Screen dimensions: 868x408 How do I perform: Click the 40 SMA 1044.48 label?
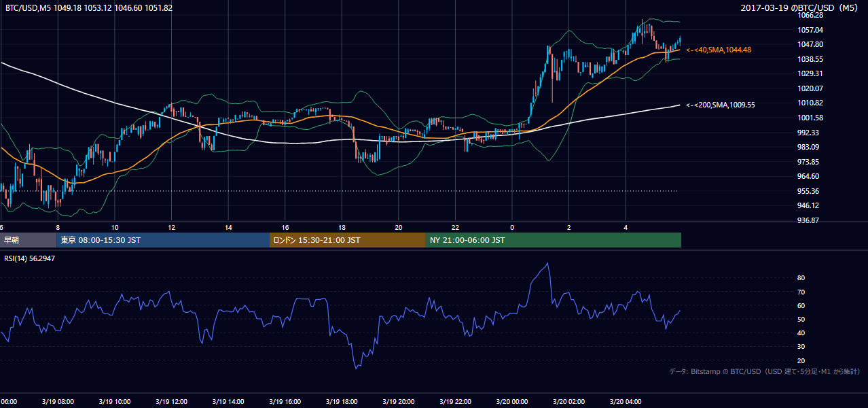[719, 50]
